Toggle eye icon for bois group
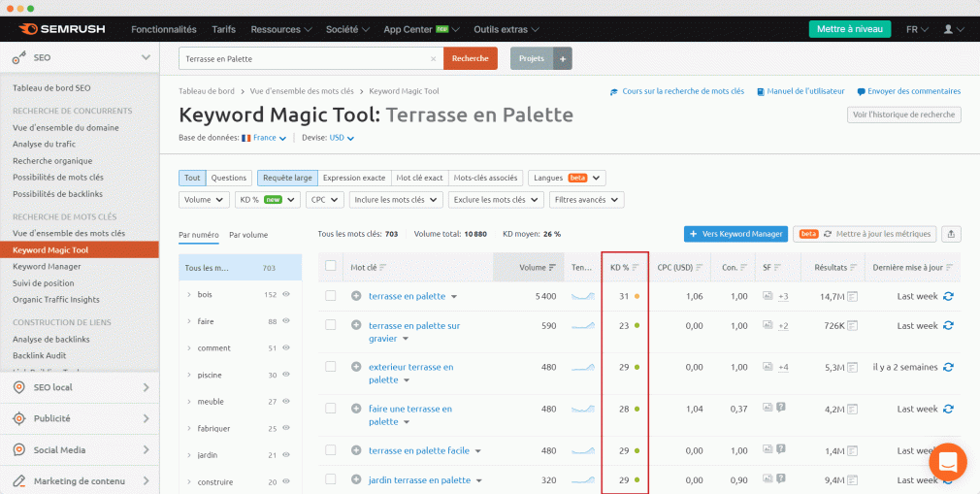The width and height of the screenshot is (980, 494). tap(286, 294)
